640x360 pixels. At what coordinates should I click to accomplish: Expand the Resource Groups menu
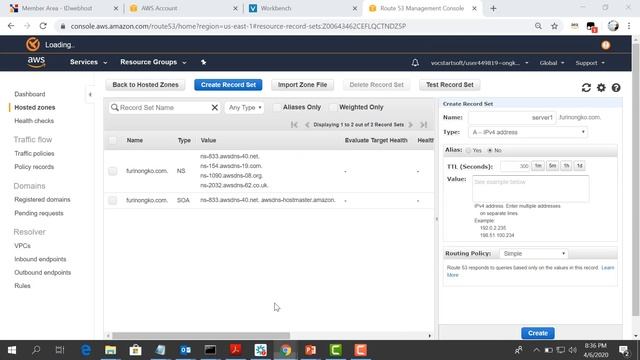153,62
